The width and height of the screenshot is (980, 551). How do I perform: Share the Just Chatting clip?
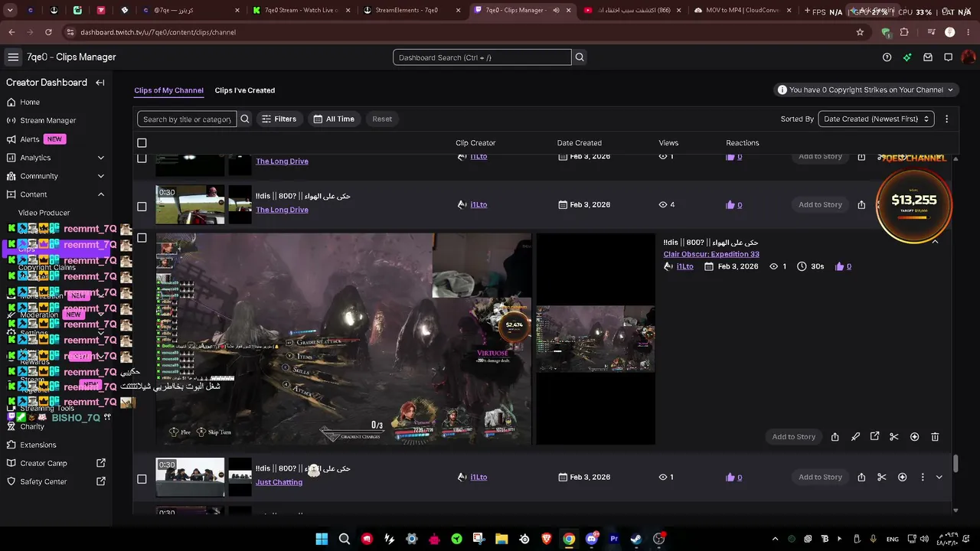[861, 478]
